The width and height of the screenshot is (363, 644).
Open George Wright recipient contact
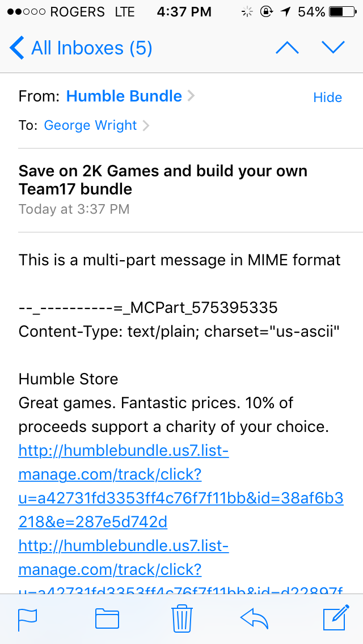(x=91, y=125)
